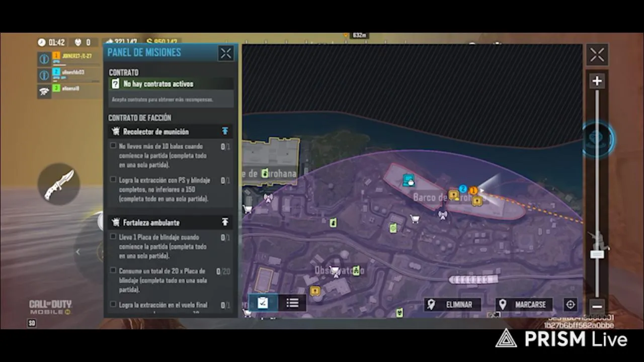
Task: Click the map zoom slider handle
Action: 597,254
